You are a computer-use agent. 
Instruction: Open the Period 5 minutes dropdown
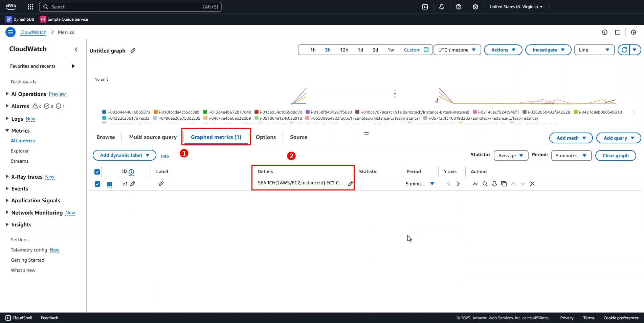[x=571, y=156]
